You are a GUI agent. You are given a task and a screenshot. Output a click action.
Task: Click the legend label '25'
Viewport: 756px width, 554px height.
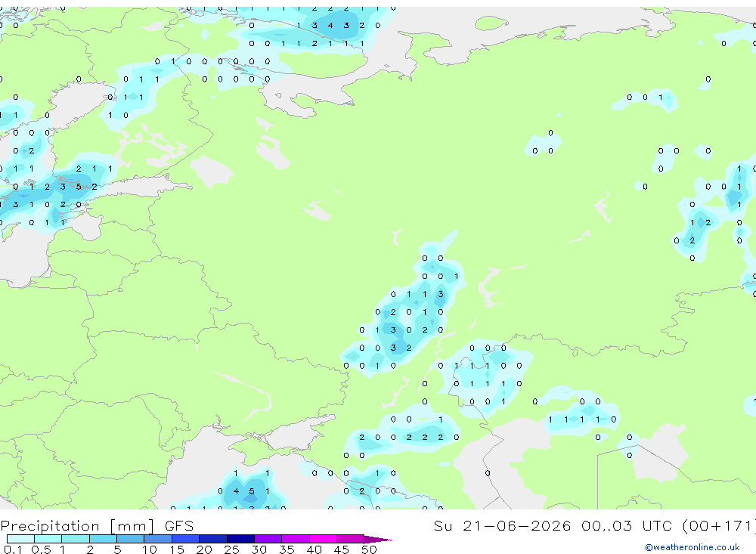(x=231, y=549)
